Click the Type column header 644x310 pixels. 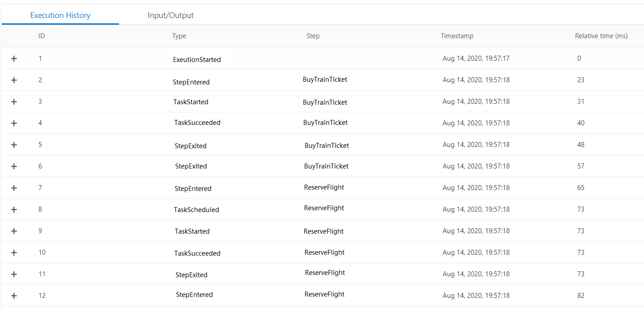click(179, 35)
